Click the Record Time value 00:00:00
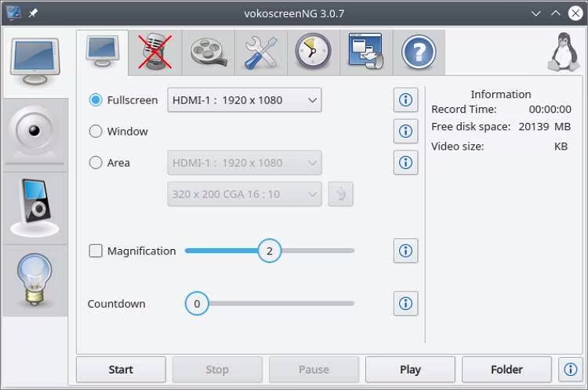The height and width of the screenshot is (390, 588). tap(550, 110)
